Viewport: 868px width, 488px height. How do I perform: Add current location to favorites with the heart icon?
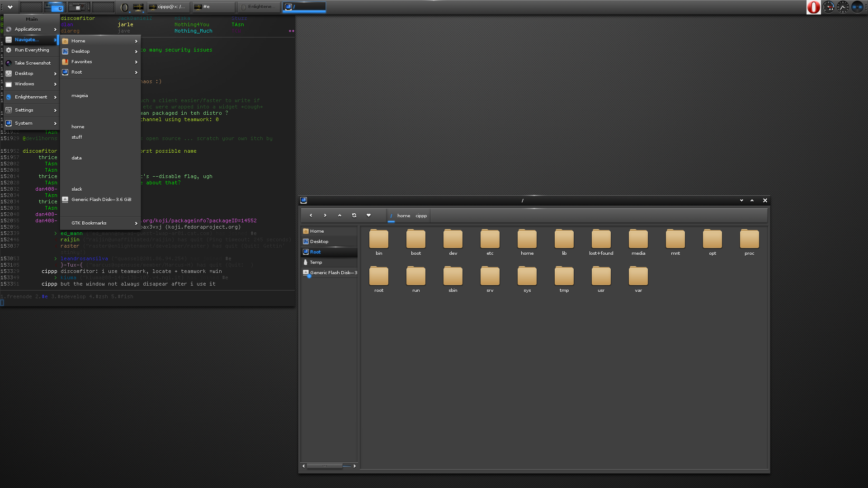pos(368,216)
